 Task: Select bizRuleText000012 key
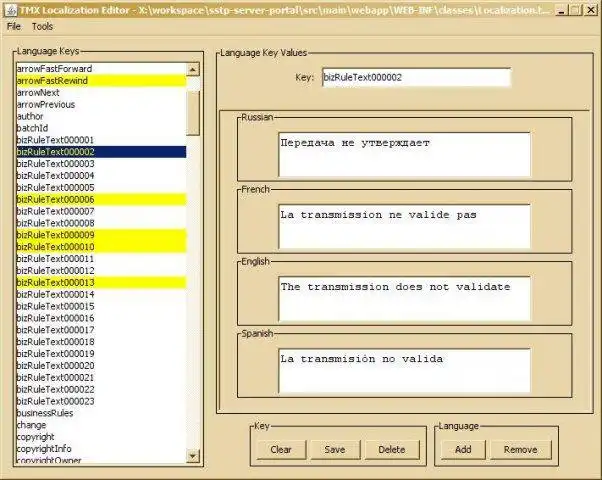(x=101, y=271)
